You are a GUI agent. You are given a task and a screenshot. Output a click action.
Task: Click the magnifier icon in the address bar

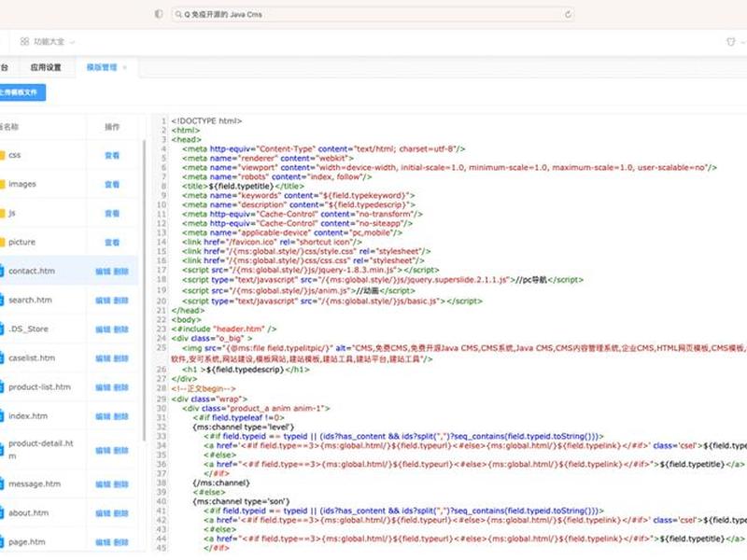click(178, 15)
